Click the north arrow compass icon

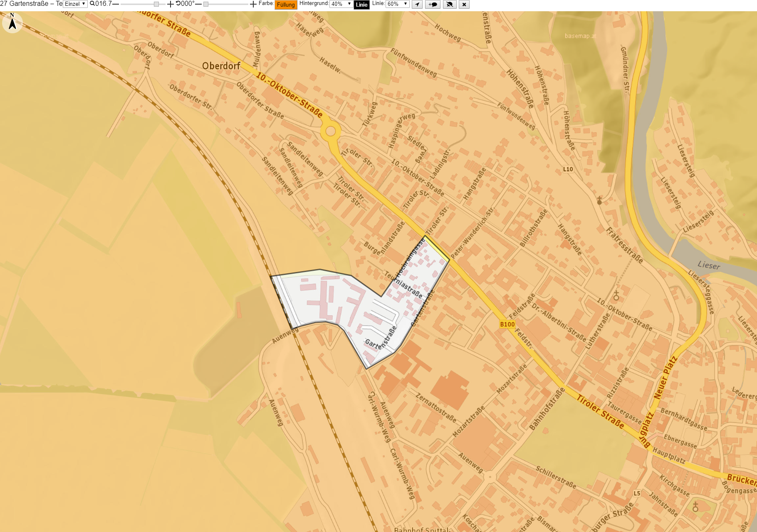[x=12, y=22]
